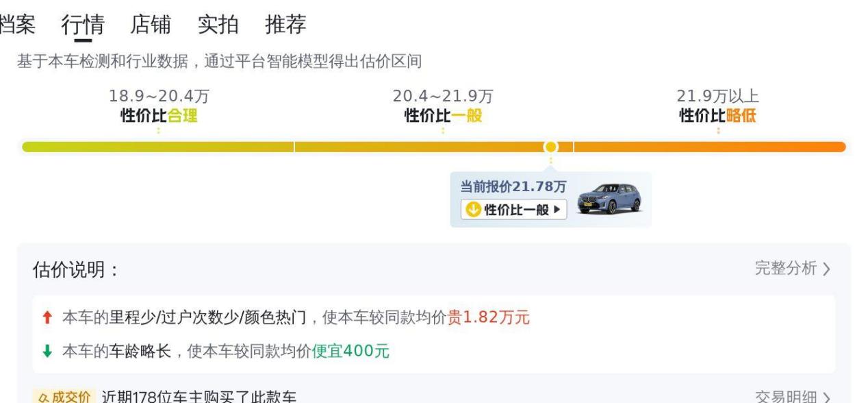Viewport: 868px width, 403px height.
Task: Select the 行情 tab
Action: point(83,25)
